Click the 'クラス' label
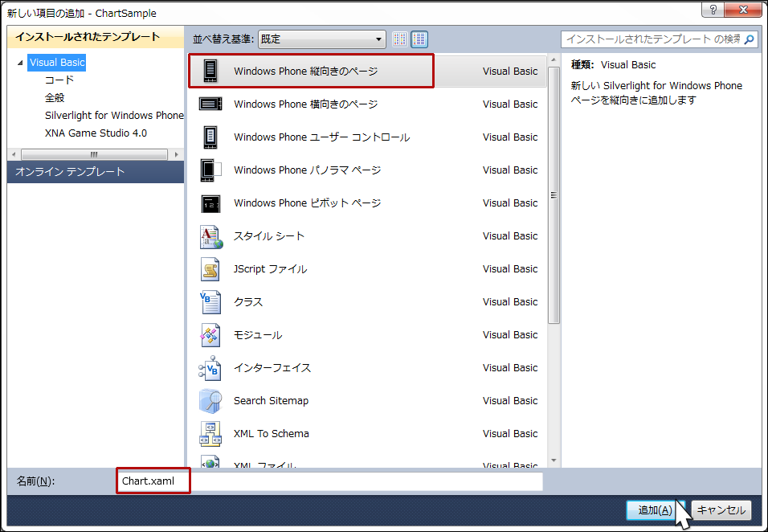768x532 pixels. click(x=248, y=301)
